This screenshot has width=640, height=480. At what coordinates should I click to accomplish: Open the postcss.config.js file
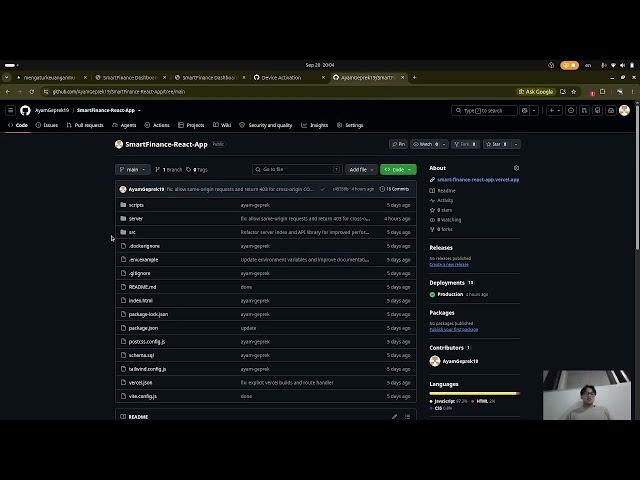[x=147, y=342]
